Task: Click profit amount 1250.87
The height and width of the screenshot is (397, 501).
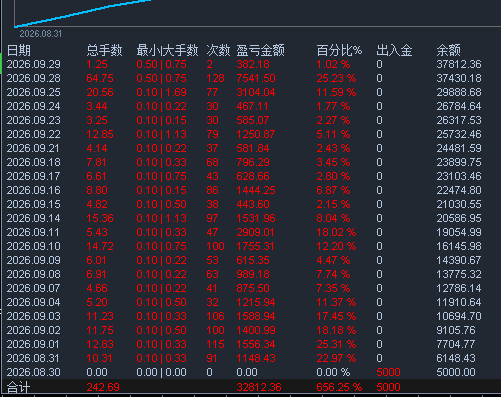Action: click(256, 134)
